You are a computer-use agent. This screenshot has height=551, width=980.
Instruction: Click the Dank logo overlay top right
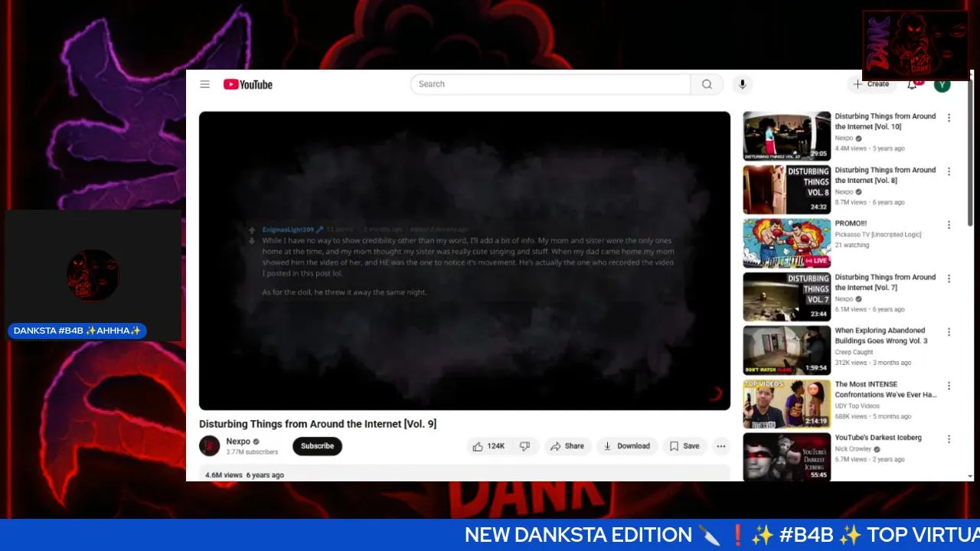916,45
